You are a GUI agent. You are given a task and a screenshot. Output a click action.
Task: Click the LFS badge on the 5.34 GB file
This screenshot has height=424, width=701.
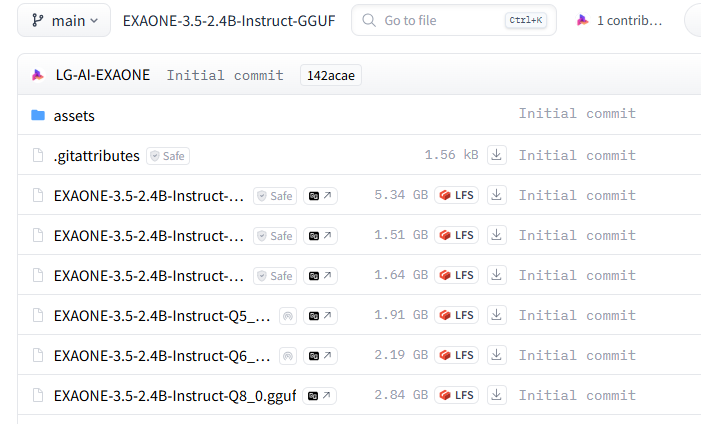pos(456,195)
